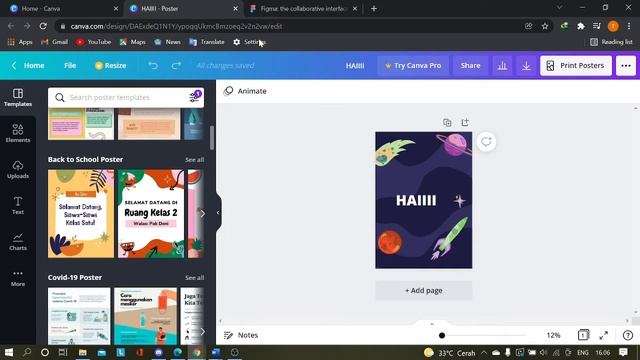This screenshot has height=360, width=640.
Task: Open the Chrome extensions puzzle icon
Action: (580, 26)
